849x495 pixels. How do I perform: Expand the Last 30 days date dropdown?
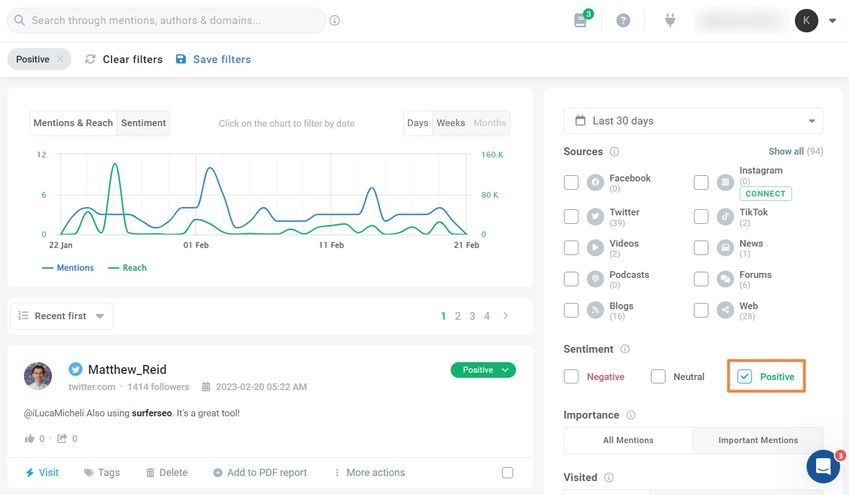[693, 121]
